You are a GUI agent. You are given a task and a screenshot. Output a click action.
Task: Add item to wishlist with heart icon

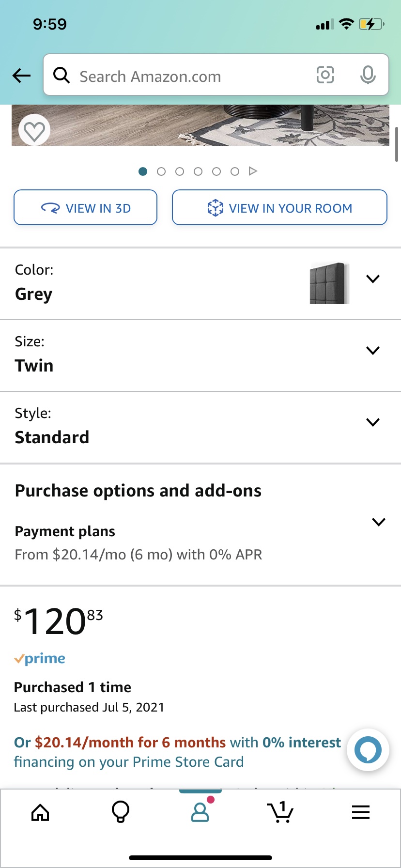[x=34, y=131]
